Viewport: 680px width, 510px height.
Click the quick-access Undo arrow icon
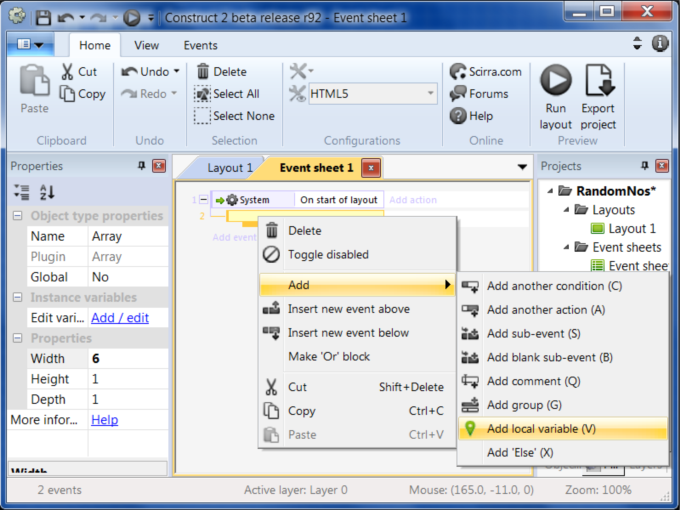(65, 18)
